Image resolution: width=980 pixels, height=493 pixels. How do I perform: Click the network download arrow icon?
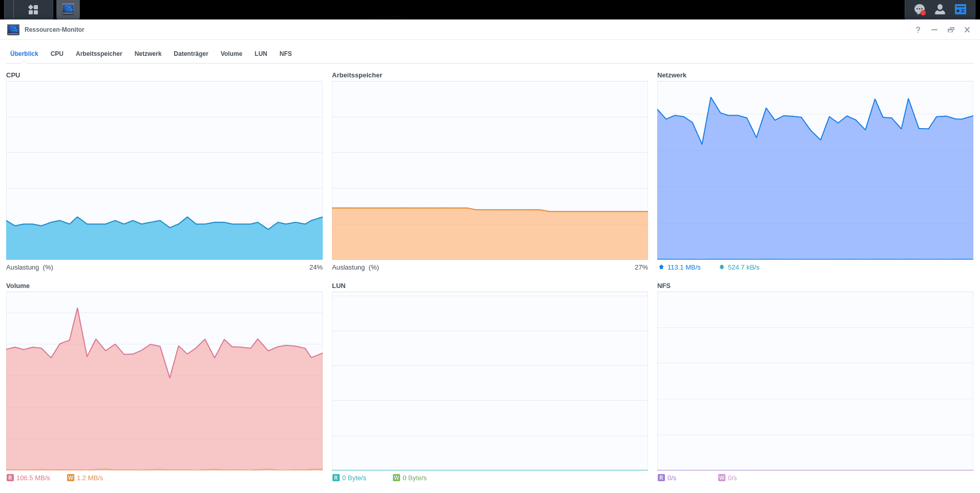tap(722, 267)
